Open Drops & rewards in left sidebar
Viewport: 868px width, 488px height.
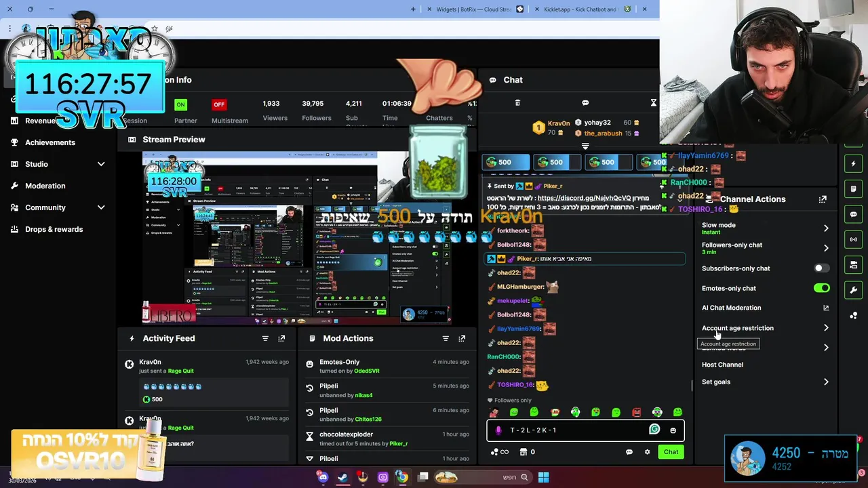pyautogui.click(x=54, y=229)
